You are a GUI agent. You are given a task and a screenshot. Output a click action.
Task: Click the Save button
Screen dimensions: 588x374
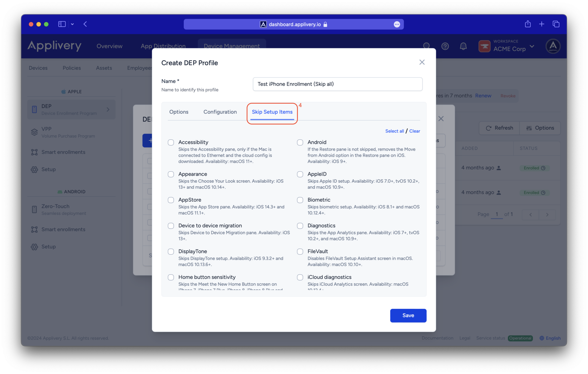[x=408, y=315]
